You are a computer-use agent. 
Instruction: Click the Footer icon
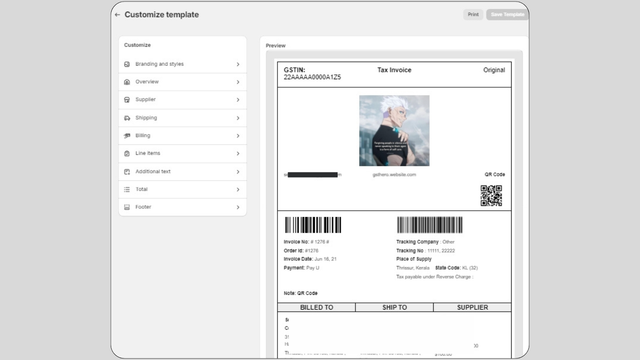click(x=127, y=207)
